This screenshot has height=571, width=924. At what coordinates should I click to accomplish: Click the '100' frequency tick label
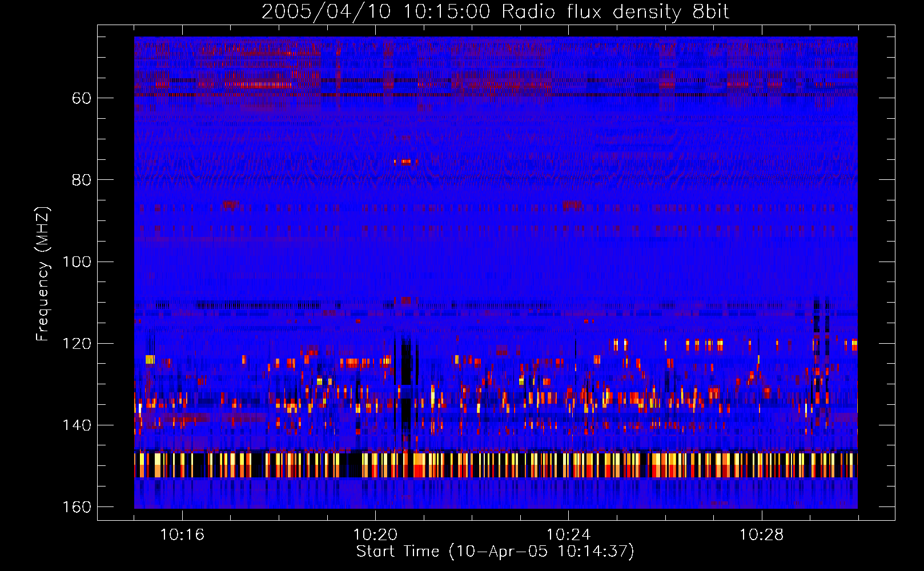click(x=76, y=262)
